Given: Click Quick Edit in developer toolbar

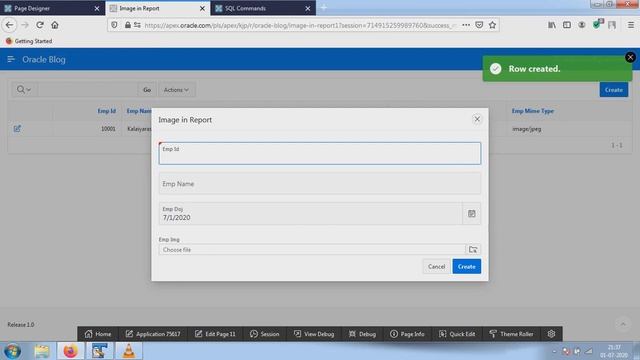Looking at the screenshot, I should 457,334.
